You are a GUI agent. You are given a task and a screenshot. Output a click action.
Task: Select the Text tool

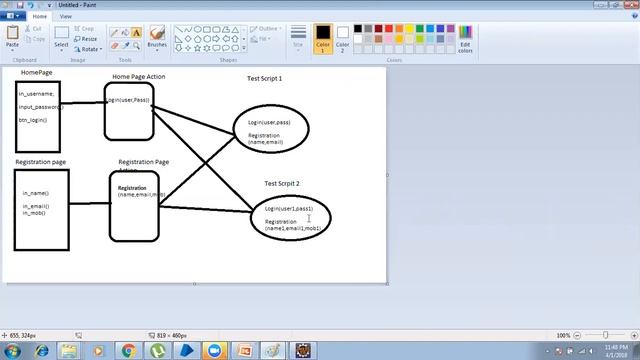point(136,33)
